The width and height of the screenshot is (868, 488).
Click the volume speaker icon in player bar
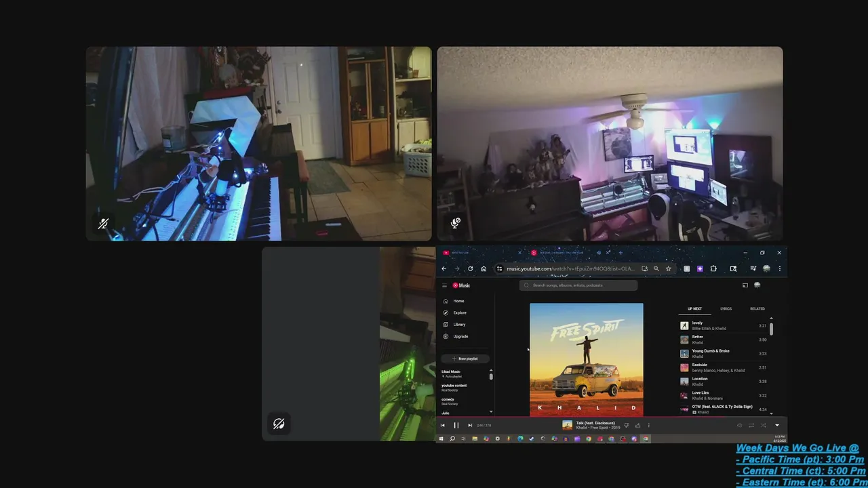739,426
